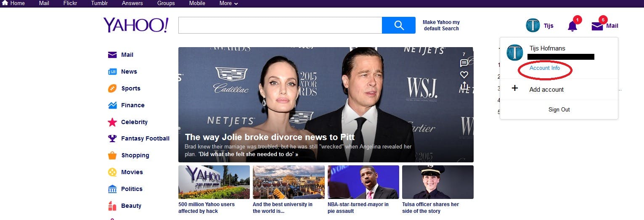Click the Politics building icon
This screenshot has width=644, height=220.
point(112,189)
